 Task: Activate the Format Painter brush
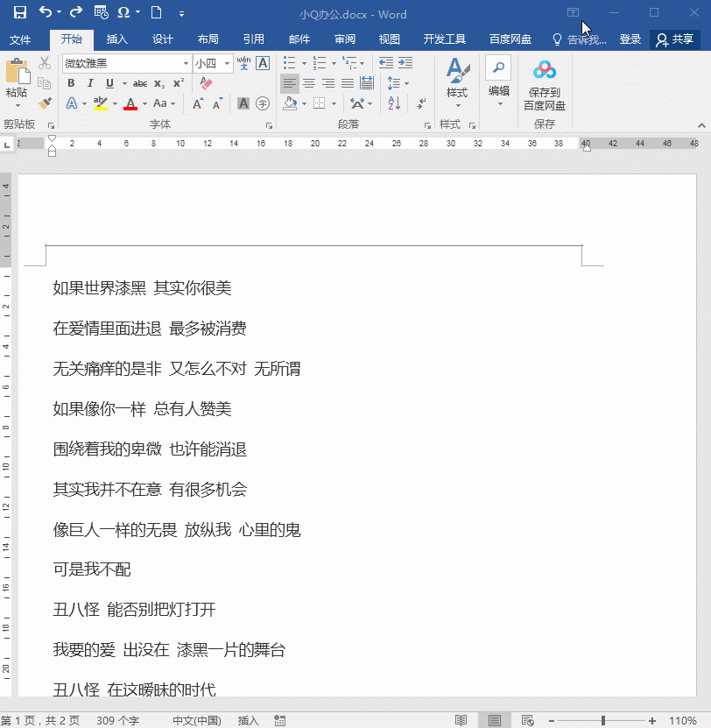point(45,102)
